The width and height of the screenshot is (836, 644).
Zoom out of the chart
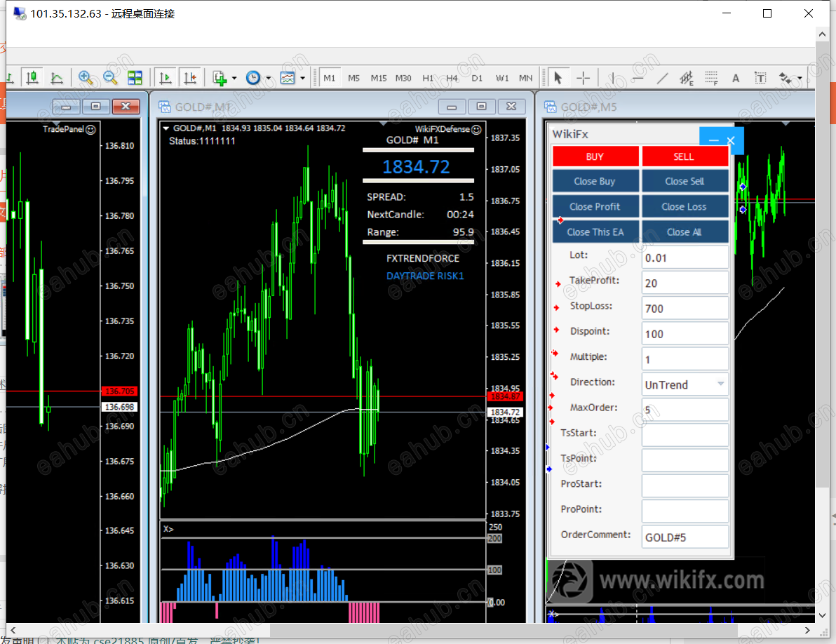pos(110,78)
